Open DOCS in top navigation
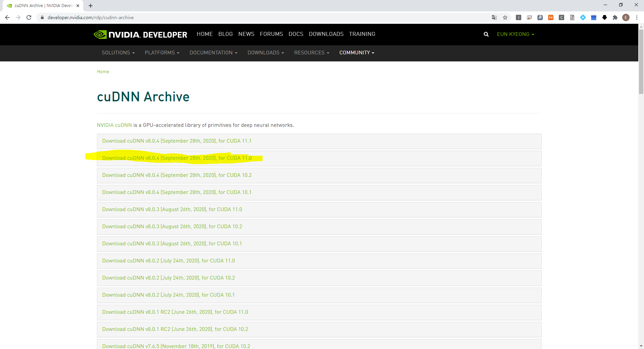This screenshot has width=644, height=349. (296, 34)
